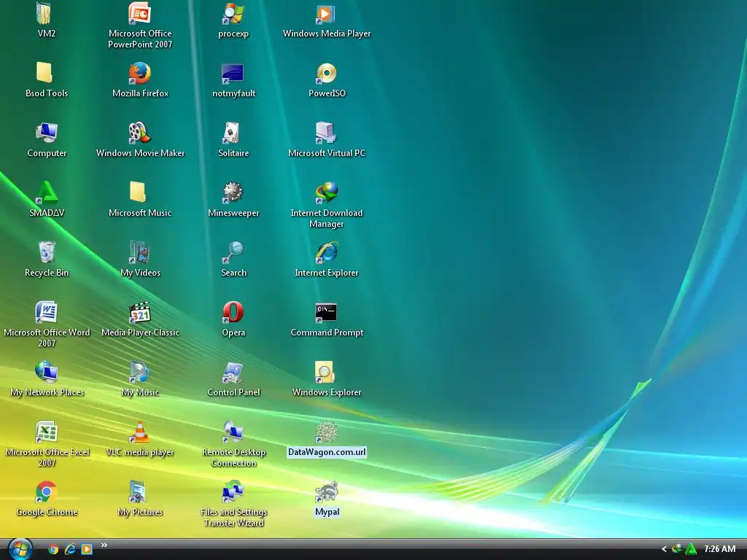Select the My Videos icon
The height and width of the screenshot is (560, 747).
pyautogui.click(x=139, y=252)
